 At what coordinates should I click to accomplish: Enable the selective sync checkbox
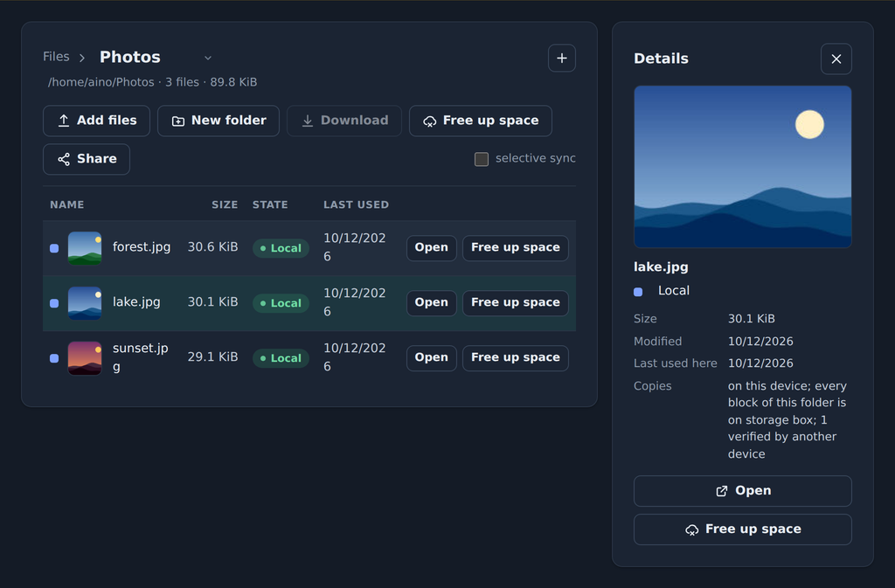482,159
